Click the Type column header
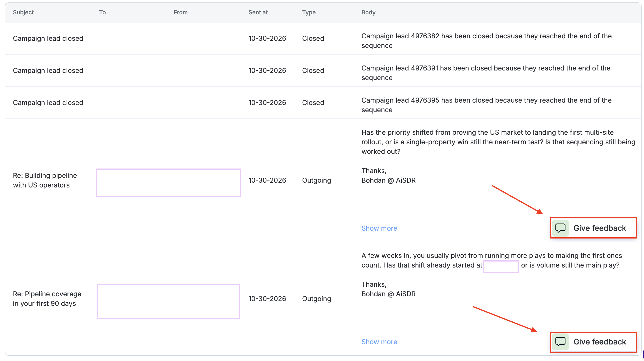Image resolution: width=644 pixels, height=361 pixels. click(309, 12)
